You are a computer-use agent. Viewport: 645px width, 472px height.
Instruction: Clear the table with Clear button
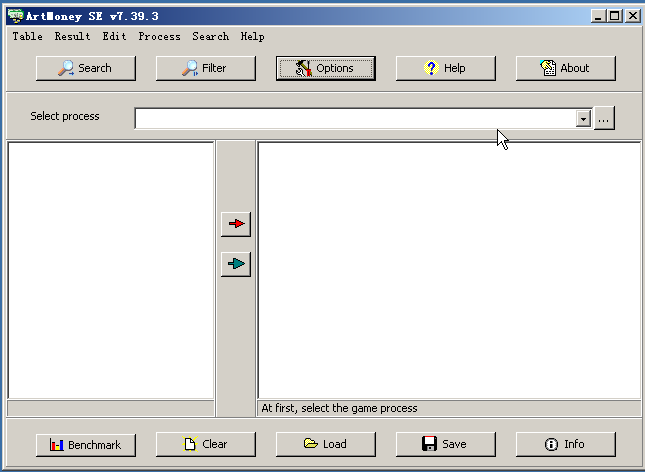[x=205, y=444]
